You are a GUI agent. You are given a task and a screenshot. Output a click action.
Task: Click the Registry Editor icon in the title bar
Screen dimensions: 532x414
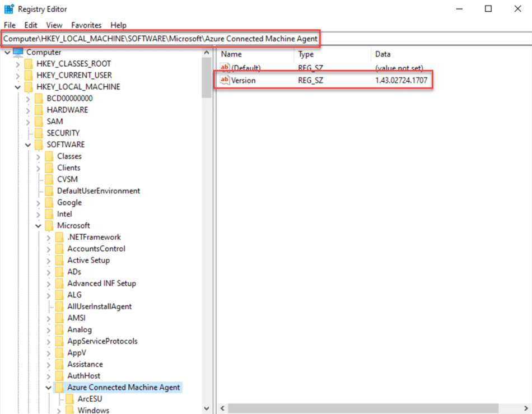coord(8,8)
